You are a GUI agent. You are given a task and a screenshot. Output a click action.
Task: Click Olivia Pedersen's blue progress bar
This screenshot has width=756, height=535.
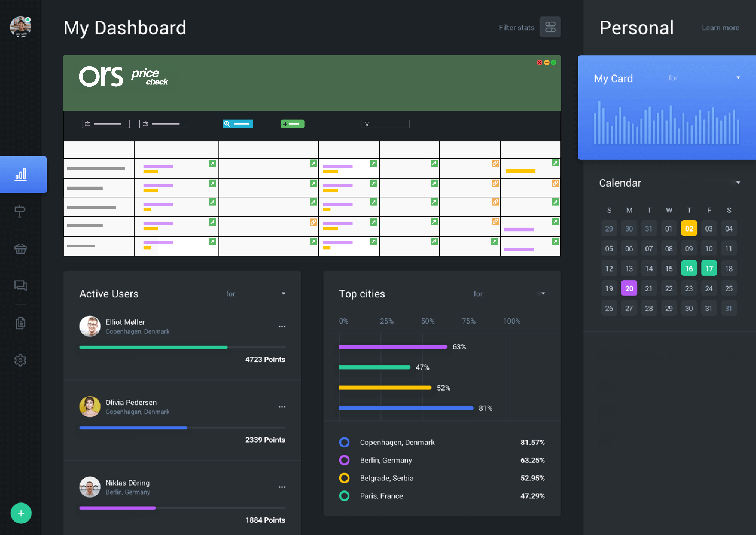point(133,428)
